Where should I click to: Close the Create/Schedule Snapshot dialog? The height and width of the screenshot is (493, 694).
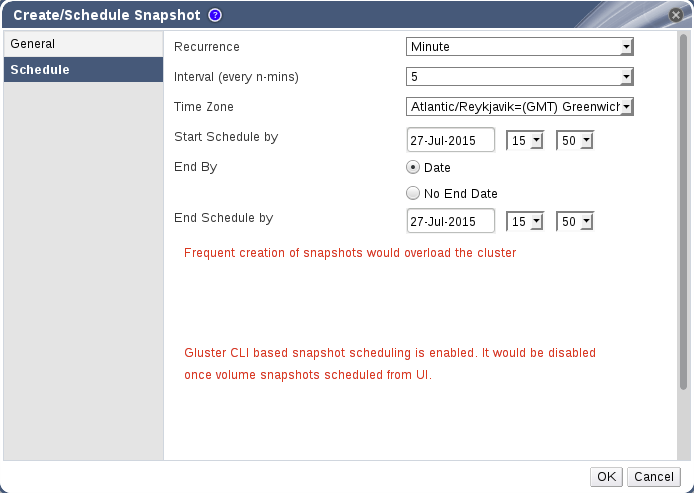(675, 15)
